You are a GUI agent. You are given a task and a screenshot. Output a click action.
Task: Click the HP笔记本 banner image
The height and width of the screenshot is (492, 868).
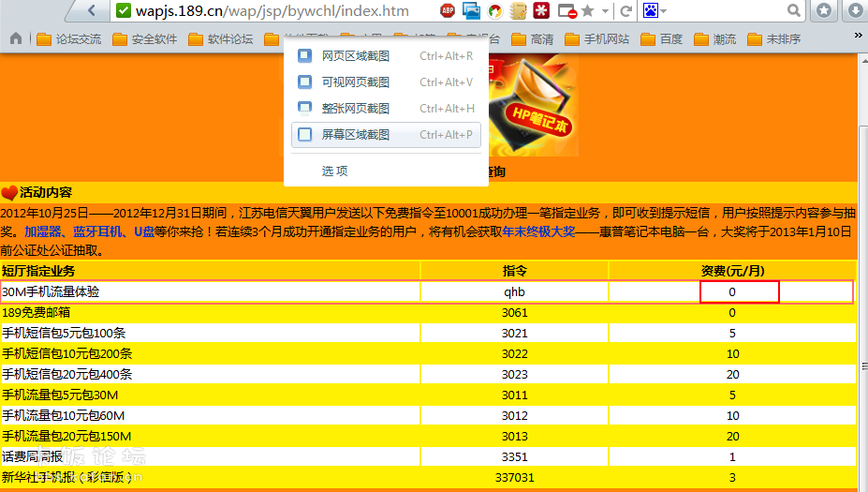click(x=534, y=105)
